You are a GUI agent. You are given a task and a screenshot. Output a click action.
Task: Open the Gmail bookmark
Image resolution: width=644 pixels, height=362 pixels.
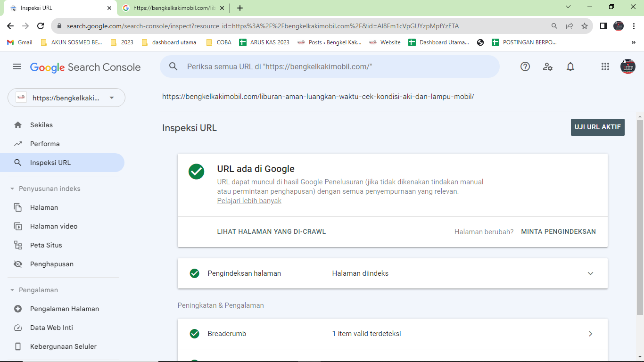click(20, 42)
